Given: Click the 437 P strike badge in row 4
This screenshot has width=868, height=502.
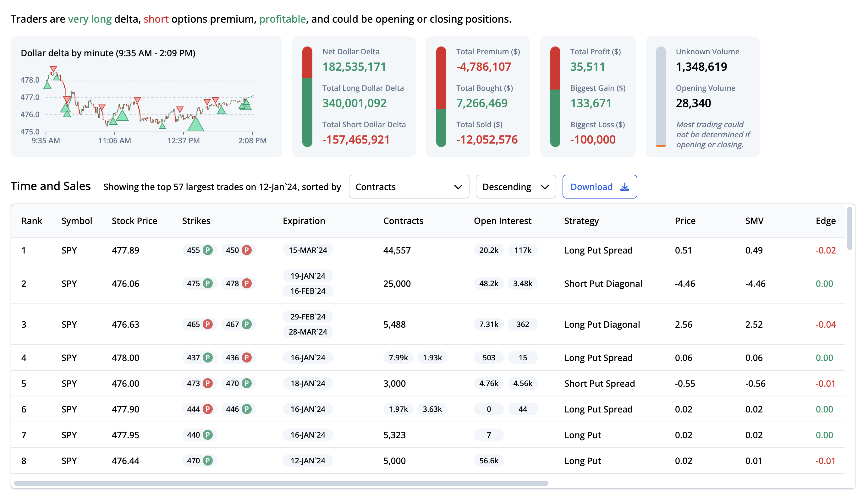Looking at the screenshot, I should [200, 357].
